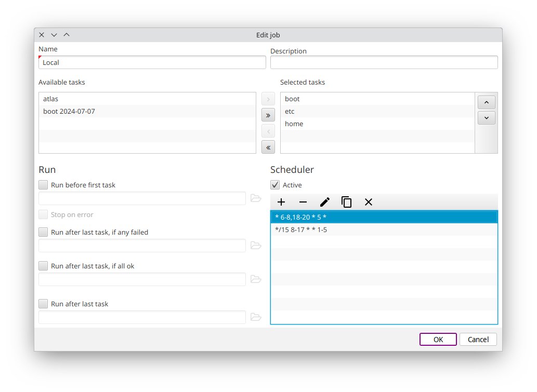Clear all schedules with X icon

369,202
